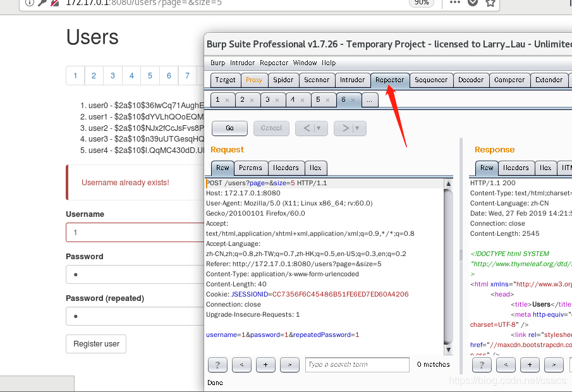572x392 pixels.
Task: Open the Scanner tab
Action: point(317,80)
